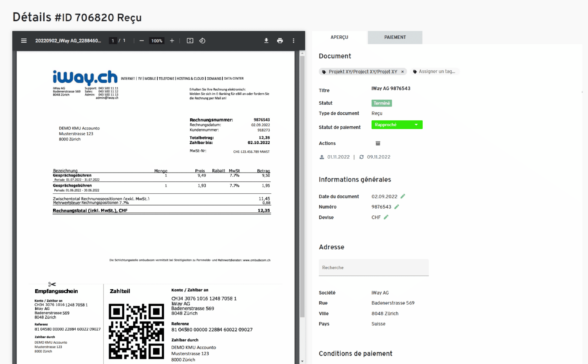Click the PDF page number box

click(112, 40)
